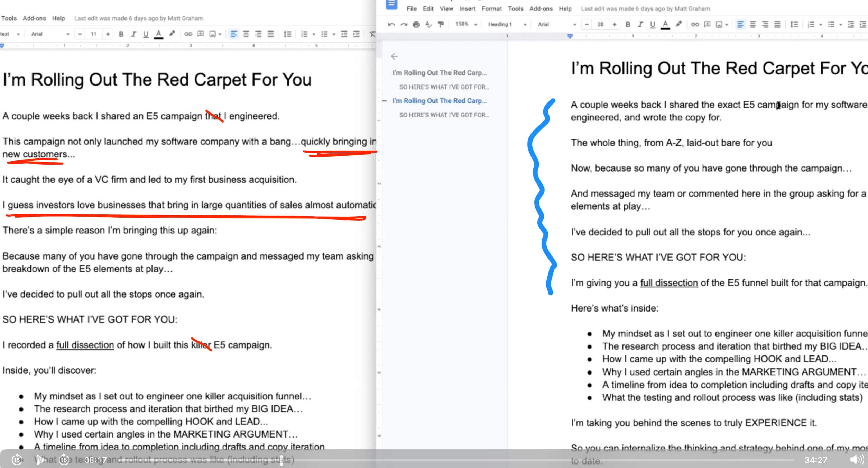Increase indent in the left document toolbar
The image size is (868, 468).
pyautogui.click(x=356, y=34)
